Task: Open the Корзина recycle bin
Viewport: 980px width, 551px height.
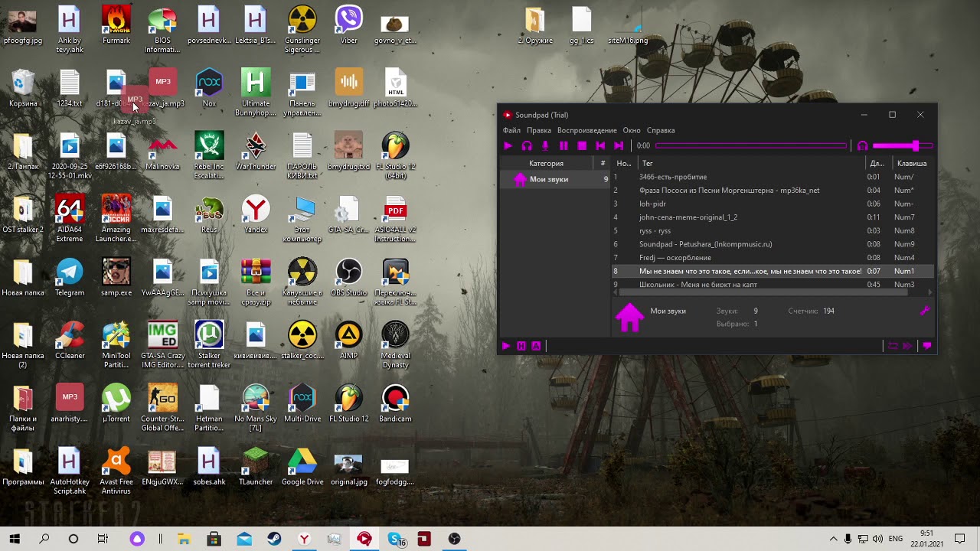Action: (x=23, y=88)
